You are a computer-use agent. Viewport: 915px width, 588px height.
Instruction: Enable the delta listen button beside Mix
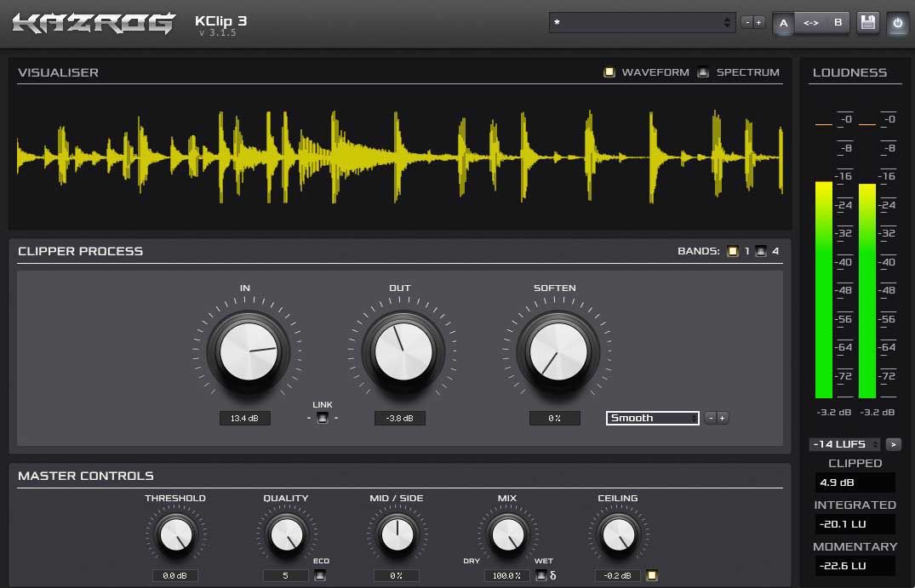(x=541, y=575)
